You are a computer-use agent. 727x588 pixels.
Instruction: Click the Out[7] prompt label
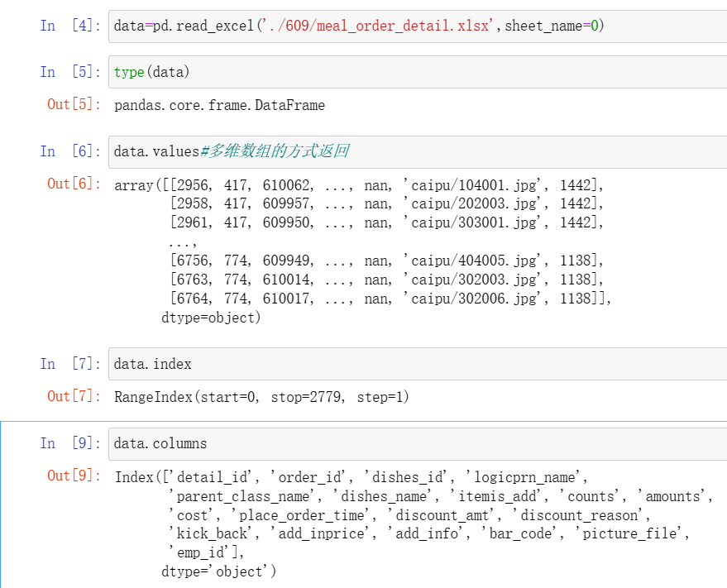point(74,396)
